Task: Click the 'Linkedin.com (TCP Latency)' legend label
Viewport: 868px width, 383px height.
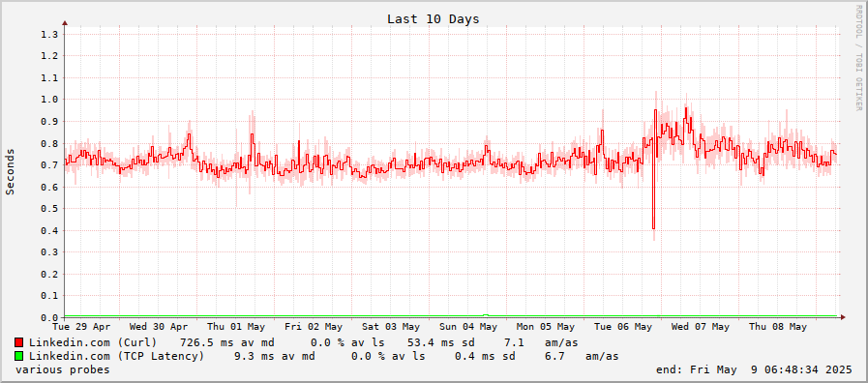Action: click(117, 356)
